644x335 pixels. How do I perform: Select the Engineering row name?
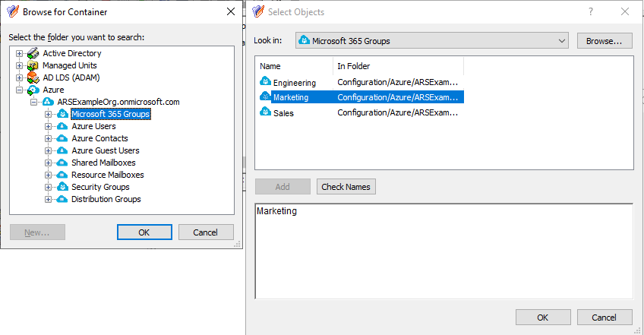pyautogui.click(x=295, y=83)
